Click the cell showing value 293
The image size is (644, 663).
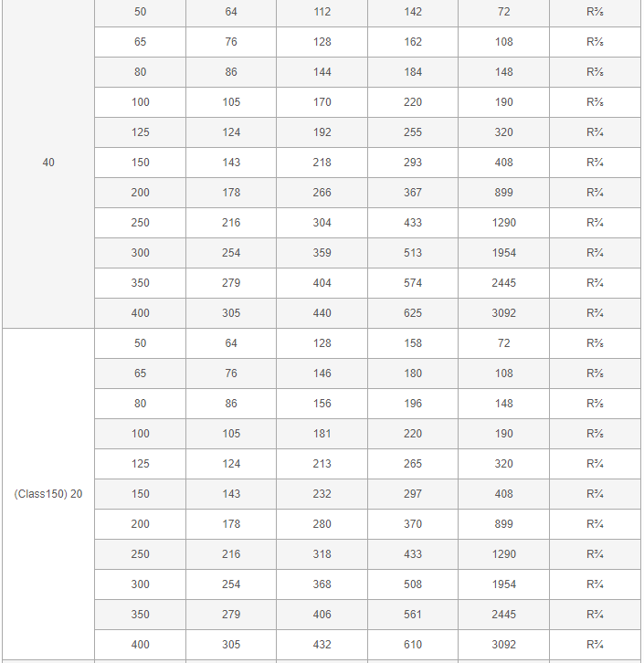pos(413,163)
